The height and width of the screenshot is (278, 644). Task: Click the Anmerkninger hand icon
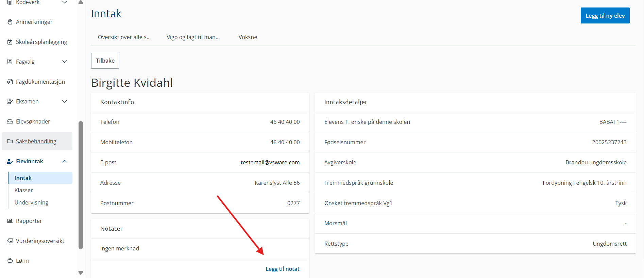point(10,22)
